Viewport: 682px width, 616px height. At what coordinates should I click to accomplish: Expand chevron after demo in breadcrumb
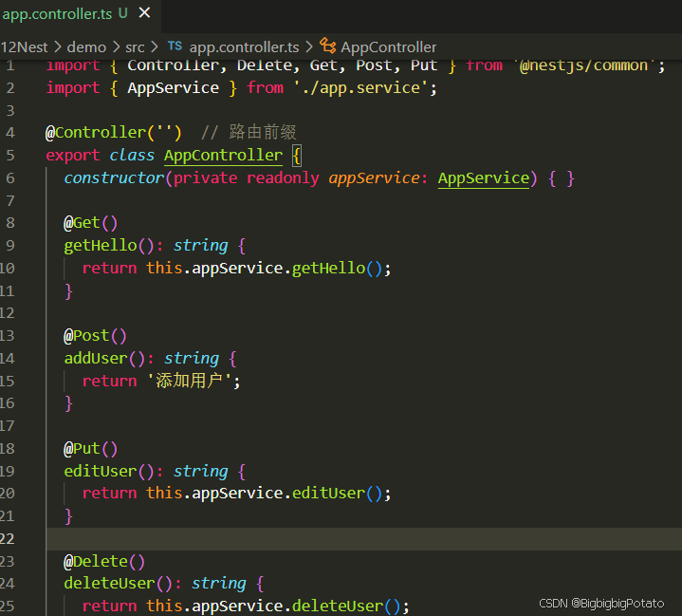[x=116, y=47]
